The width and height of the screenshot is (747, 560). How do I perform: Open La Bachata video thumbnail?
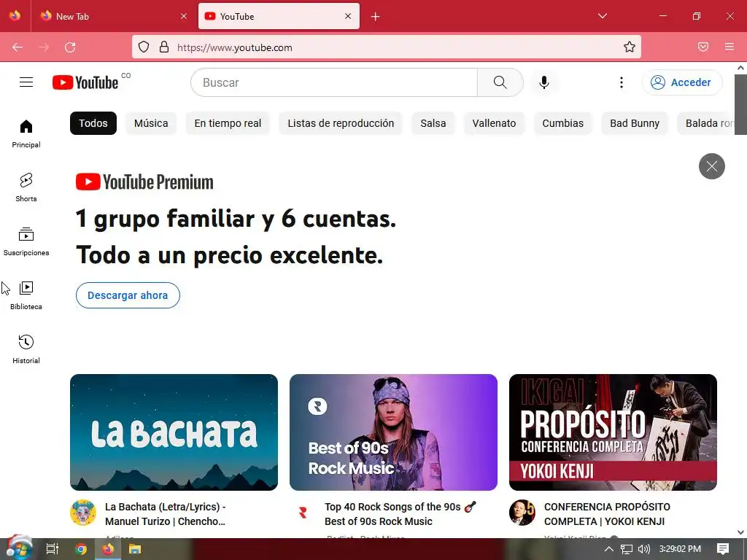point(174,432)
